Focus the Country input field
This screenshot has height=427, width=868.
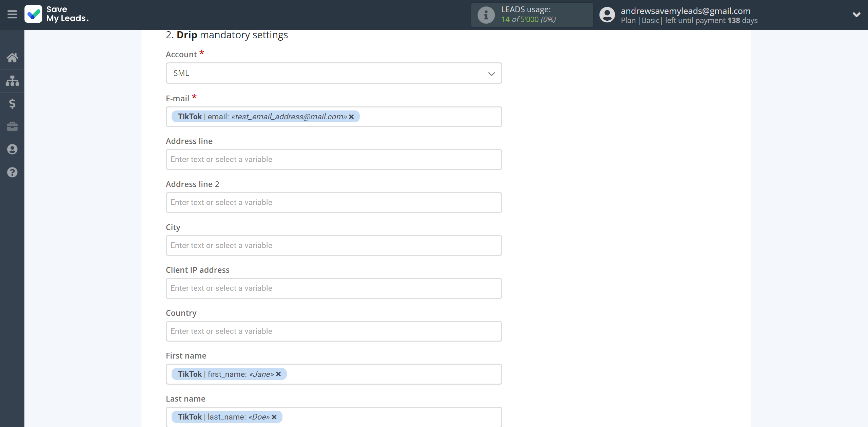(334, 331)
